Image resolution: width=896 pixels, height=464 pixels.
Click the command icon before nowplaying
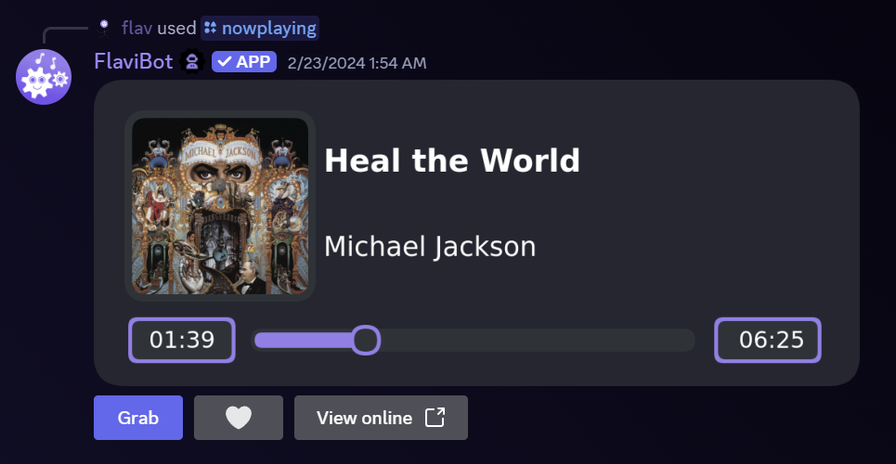tap(211, 27)
